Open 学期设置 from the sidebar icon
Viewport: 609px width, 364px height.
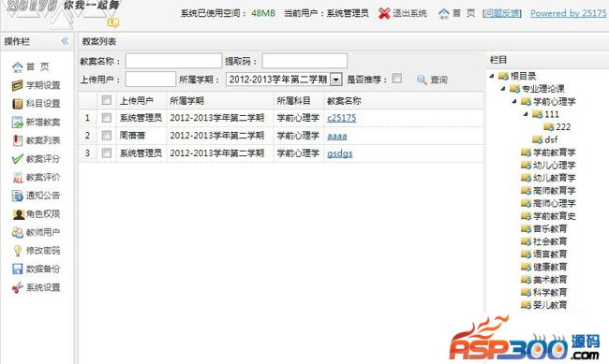click(x=18, y=85)
